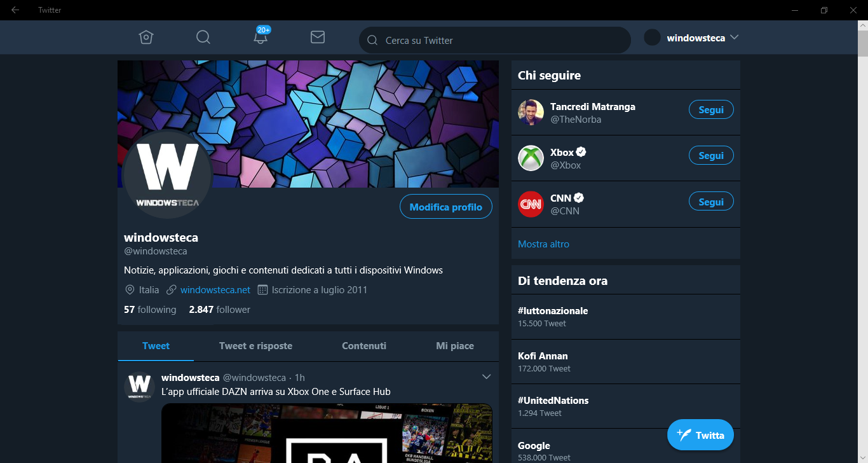Screen dimensions: 868x463
Task: Click the DAZN tweet text
Action: pos(276,392)
